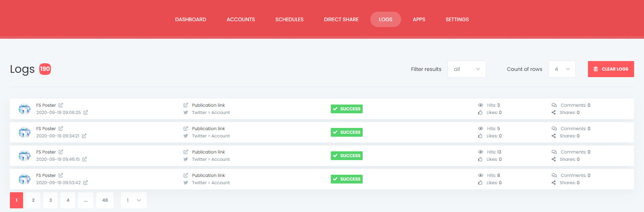Click thumbs-up icon in the Hits: 5 row

480,136
